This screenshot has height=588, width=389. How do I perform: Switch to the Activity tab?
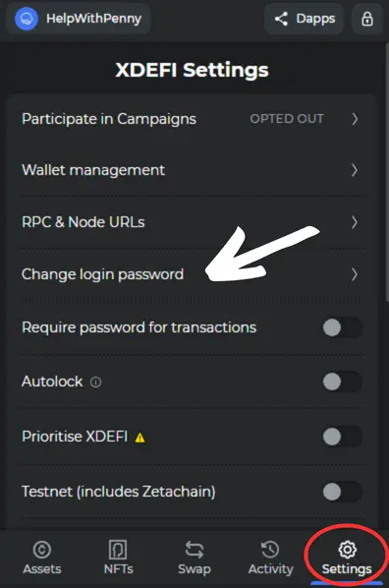(270, 558)
